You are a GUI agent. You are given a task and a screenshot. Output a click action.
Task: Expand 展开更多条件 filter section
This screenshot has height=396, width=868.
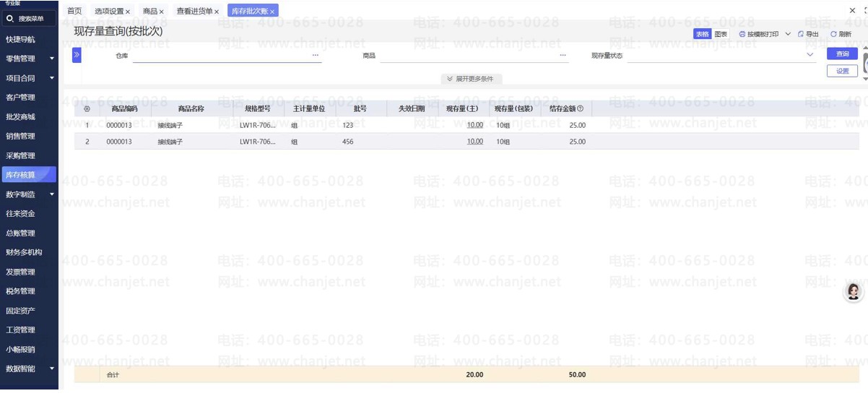click(x=470, y=79)
